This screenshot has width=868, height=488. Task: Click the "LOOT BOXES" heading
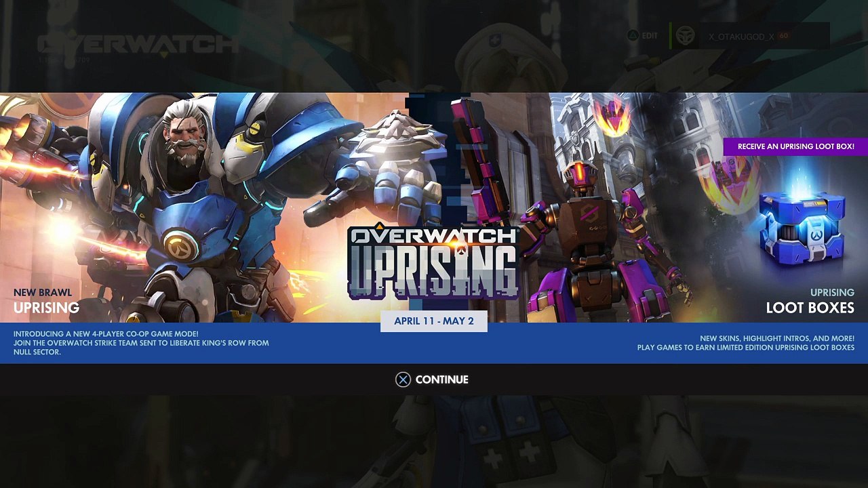(810, 308)
